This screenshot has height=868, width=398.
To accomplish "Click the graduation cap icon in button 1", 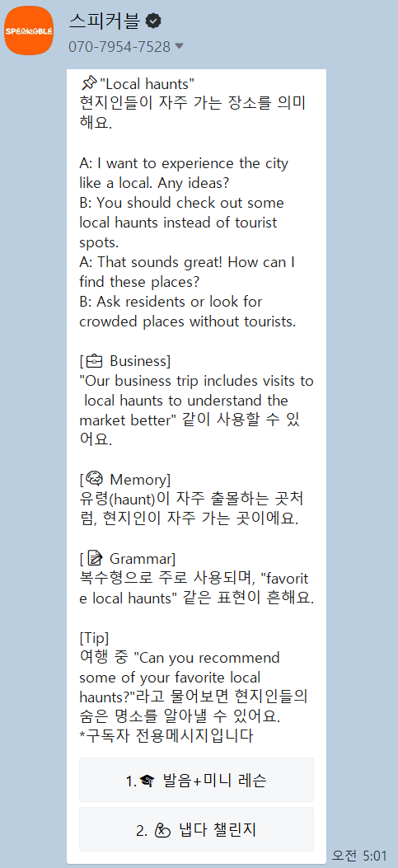I will pyautogui.click(x=147, y=781).
